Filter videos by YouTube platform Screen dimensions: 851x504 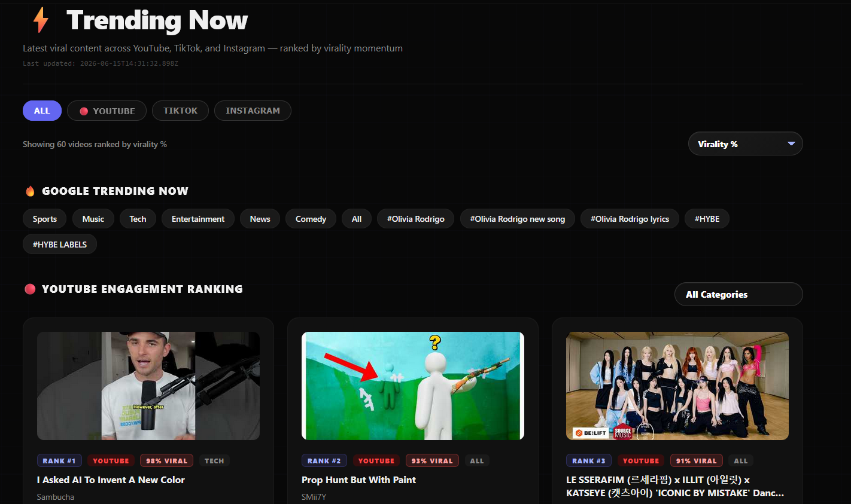pyautogui.click(x=107, y=111)
